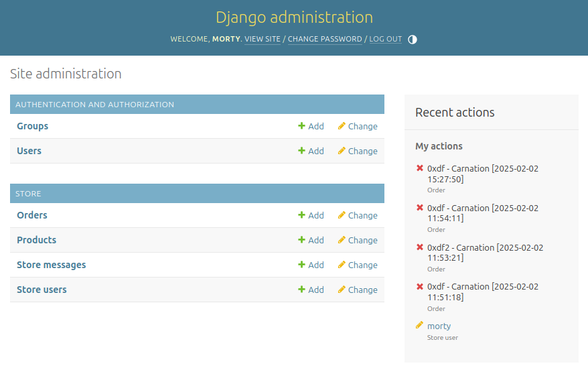Open the Store messages model list

(x=51, y=265)
